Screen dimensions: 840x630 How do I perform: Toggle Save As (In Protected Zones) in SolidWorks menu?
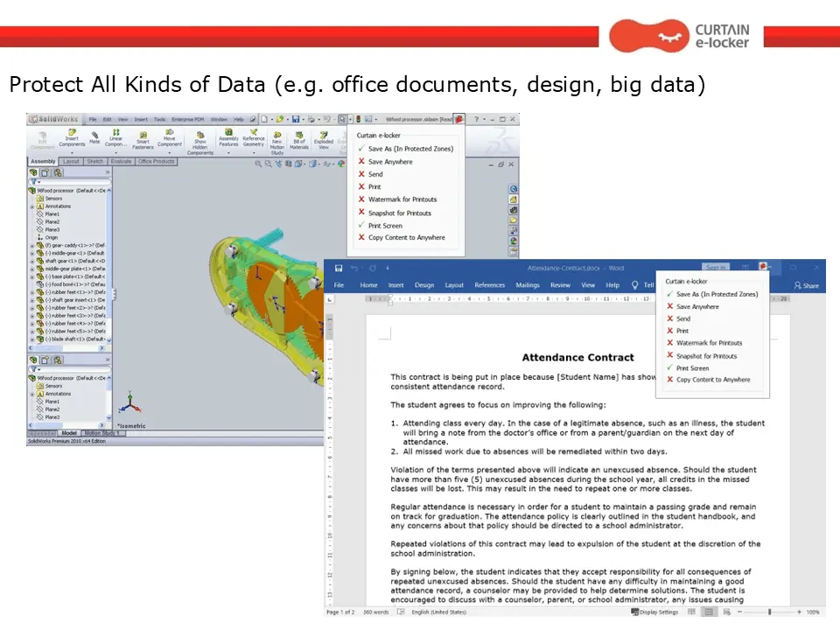point(406,149)
